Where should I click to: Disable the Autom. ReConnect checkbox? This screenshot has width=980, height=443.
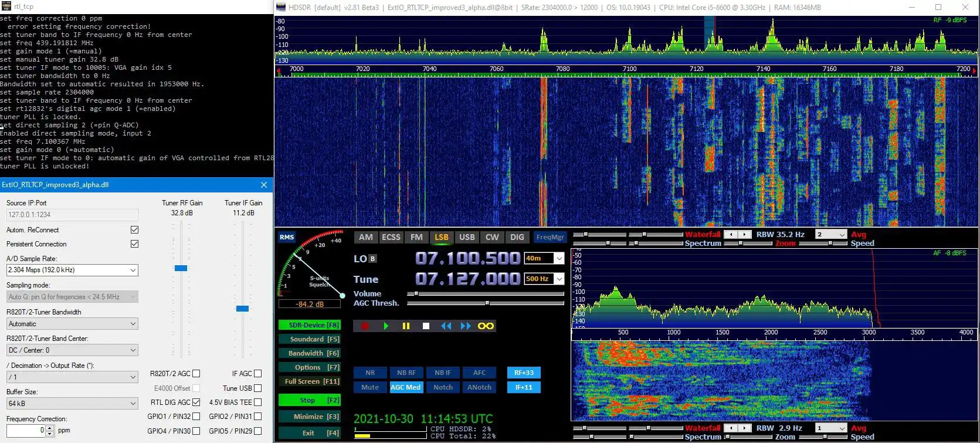point(134,229)
